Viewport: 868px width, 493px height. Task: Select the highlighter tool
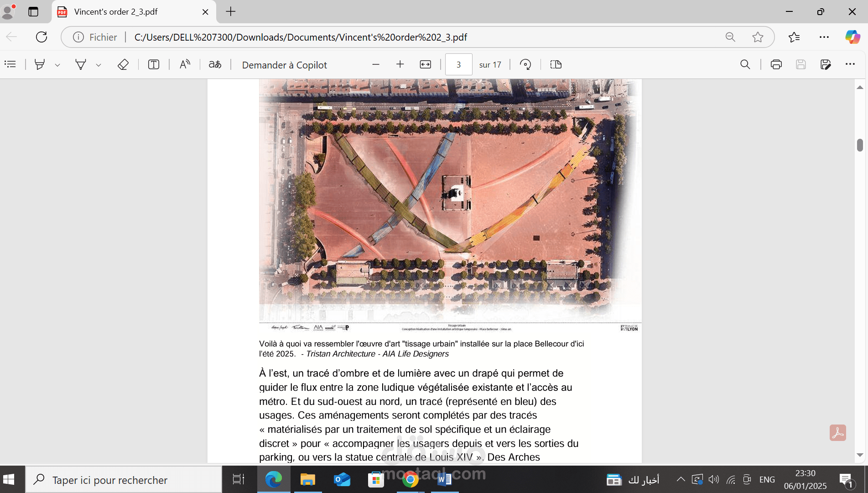(40, 64)
